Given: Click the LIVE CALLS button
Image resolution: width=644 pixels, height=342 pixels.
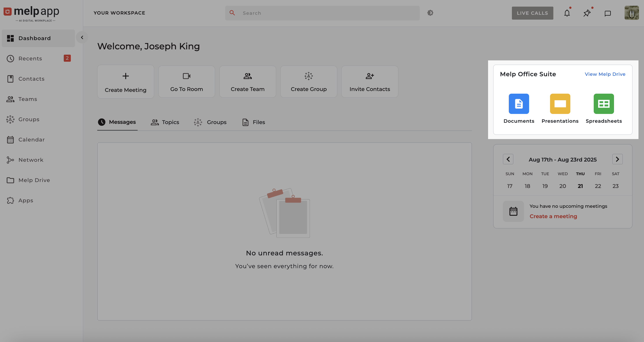Looking at the screenshot, I should tap(532, 13).
